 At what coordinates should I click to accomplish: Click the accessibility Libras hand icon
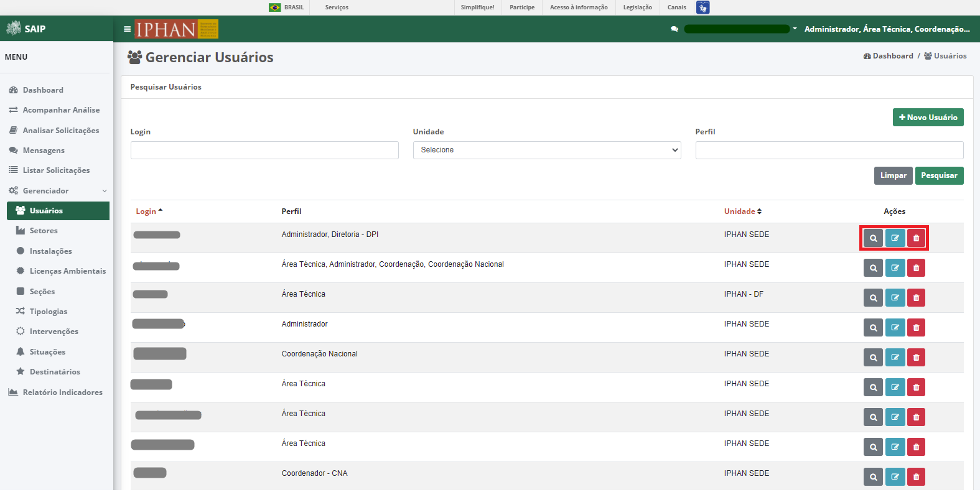[x=702, y=7]
